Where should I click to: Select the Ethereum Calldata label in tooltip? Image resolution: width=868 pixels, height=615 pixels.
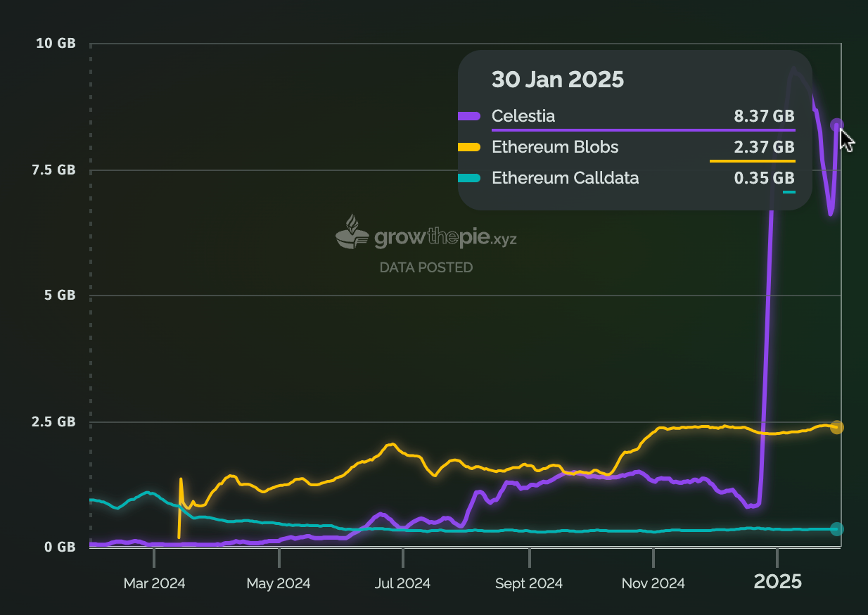click(565, 178)
